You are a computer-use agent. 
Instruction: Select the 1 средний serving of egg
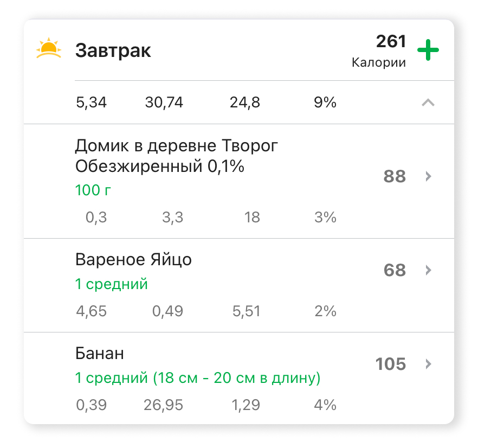pos(111,284)
